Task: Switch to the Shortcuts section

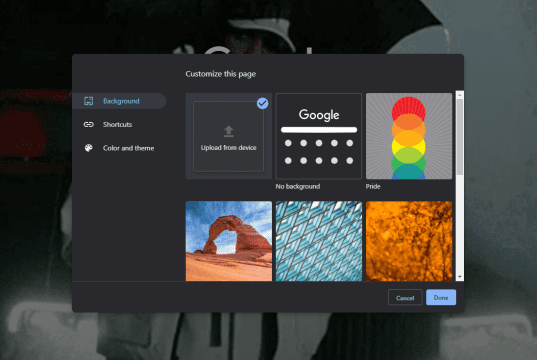Action: pyautogui.click(x=117, y=124)
